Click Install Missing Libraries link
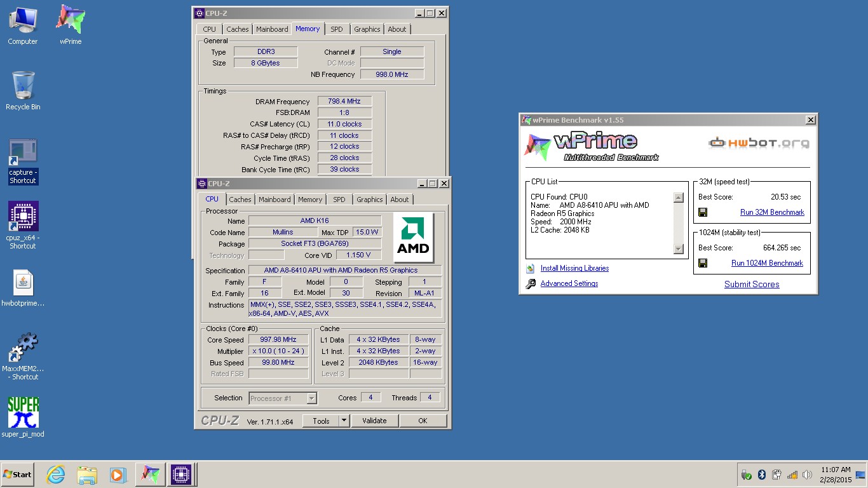Viewport: 868px width, 488px height. [x=574, y=268]
